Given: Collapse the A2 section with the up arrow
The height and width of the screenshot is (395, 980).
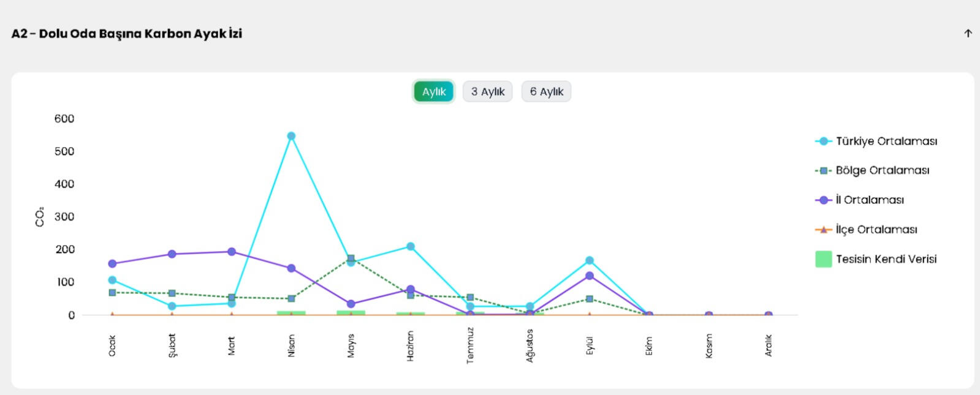Looking at the screenshot, I should [x=968, y=34].
